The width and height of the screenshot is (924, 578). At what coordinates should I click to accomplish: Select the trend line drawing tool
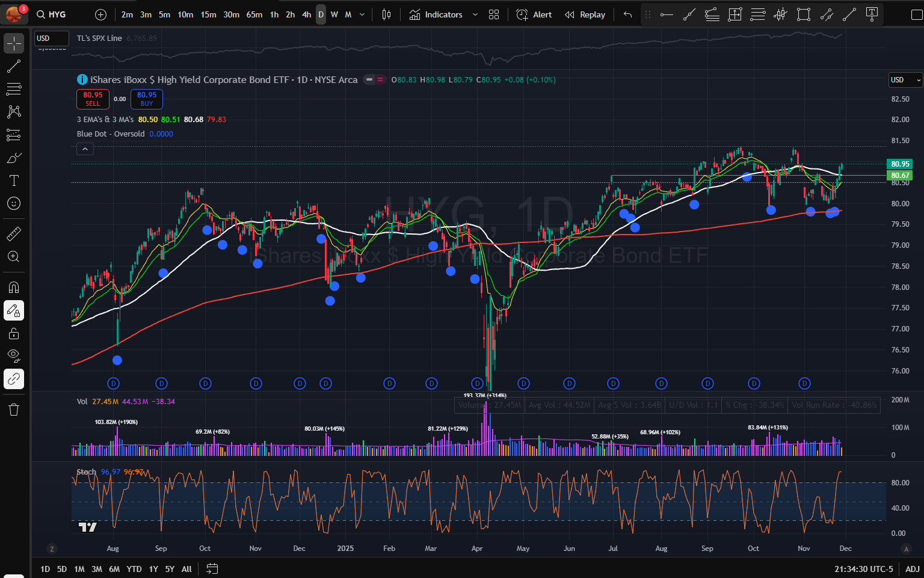14,66
